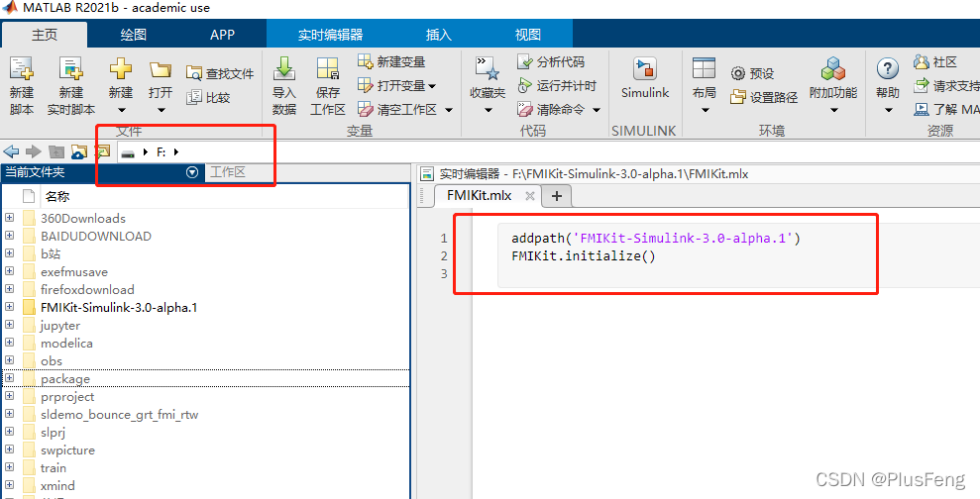Click the 打开 folder icon
980x499 pixels.
point(161,70)
